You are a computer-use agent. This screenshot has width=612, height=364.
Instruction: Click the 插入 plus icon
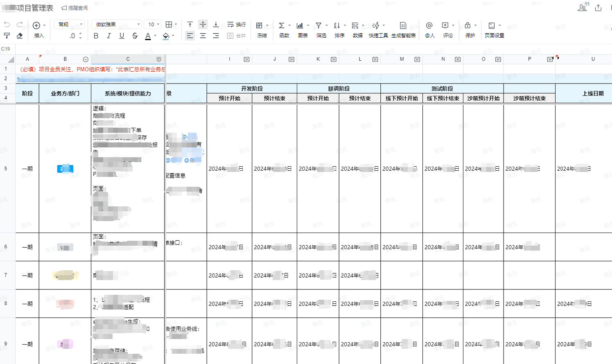point(36,25)
